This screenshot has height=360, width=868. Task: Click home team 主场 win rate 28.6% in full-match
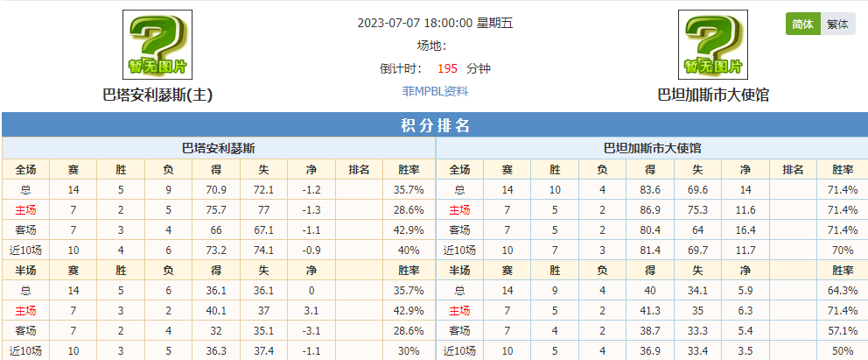(409, 210)
